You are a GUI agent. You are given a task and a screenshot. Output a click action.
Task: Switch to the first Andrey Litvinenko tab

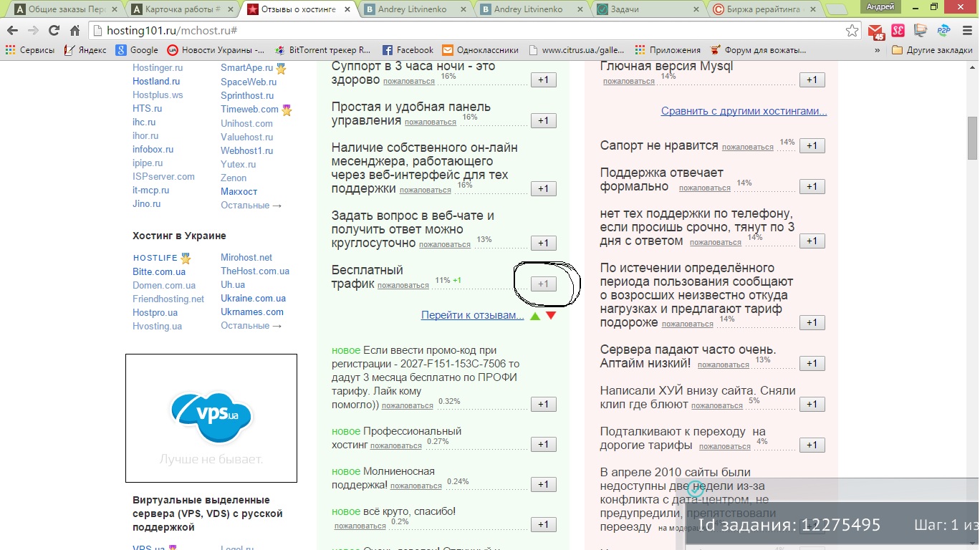[x=413, y=9]
